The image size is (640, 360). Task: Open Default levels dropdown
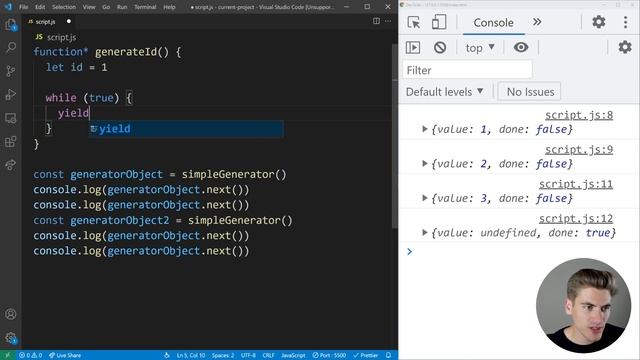pos(444,92)
